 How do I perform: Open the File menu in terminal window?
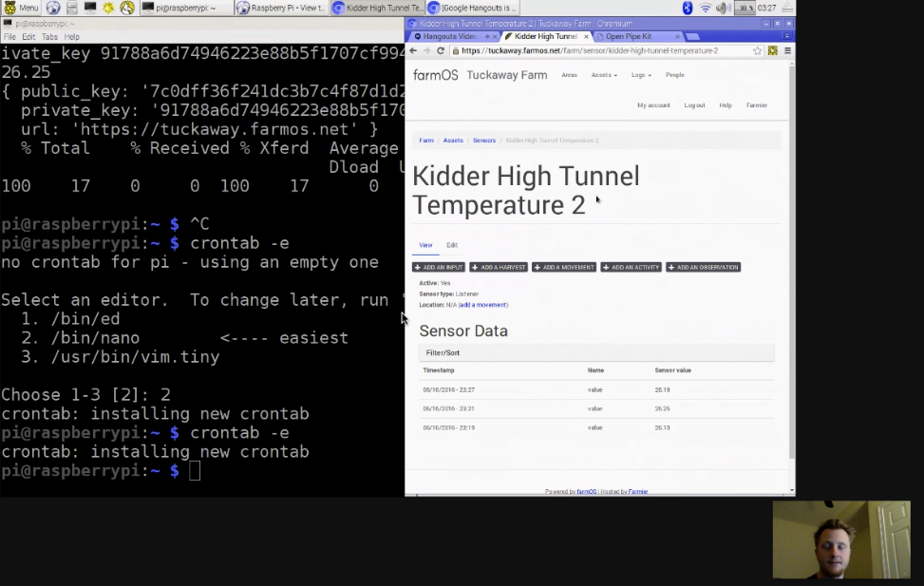click(10, 36)
